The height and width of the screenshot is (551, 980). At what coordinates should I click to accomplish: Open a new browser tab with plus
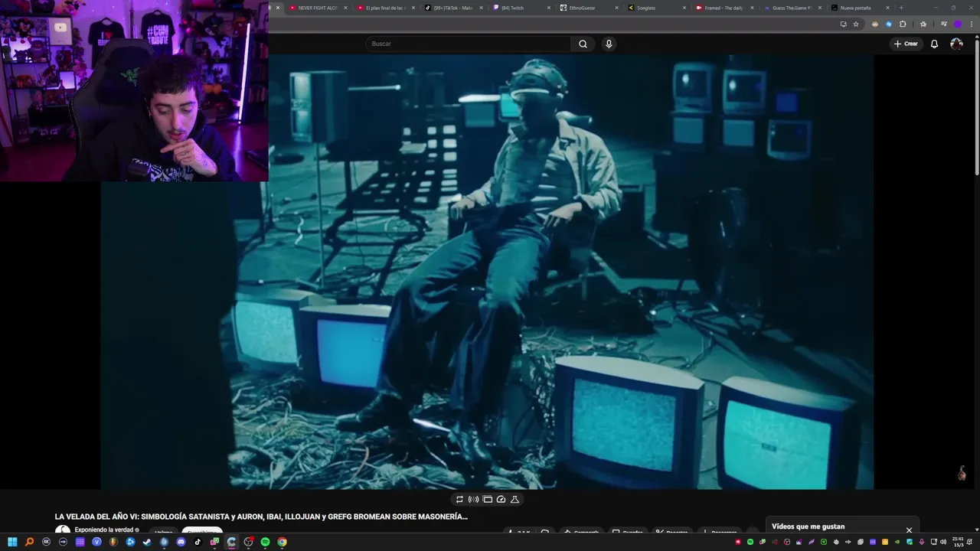pos(901,8)
